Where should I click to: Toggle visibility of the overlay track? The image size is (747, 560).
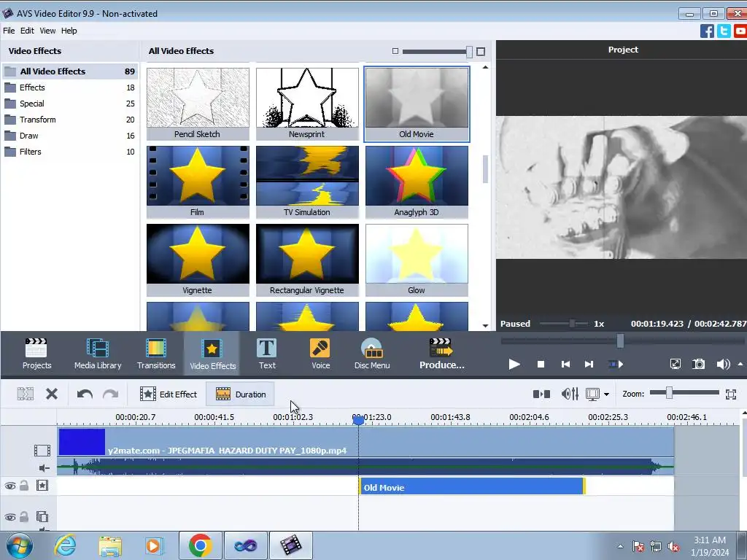point(10,517)
